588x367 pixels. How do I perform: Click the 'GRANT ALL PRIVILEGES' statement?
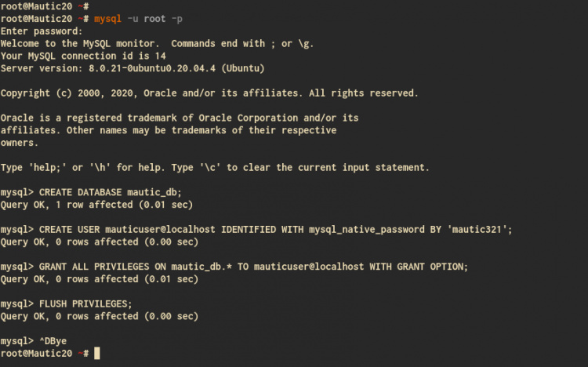[96, 267]
